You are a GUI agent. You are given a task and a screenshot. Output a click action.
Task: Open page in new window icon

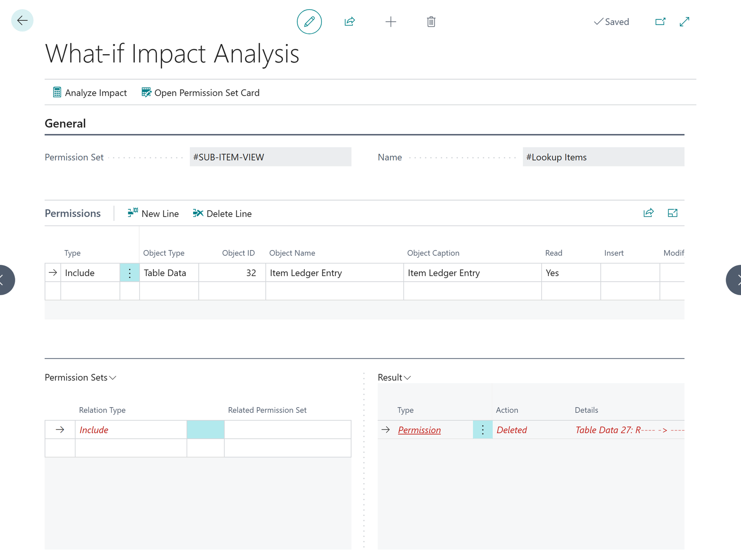[x=660, y=22]
